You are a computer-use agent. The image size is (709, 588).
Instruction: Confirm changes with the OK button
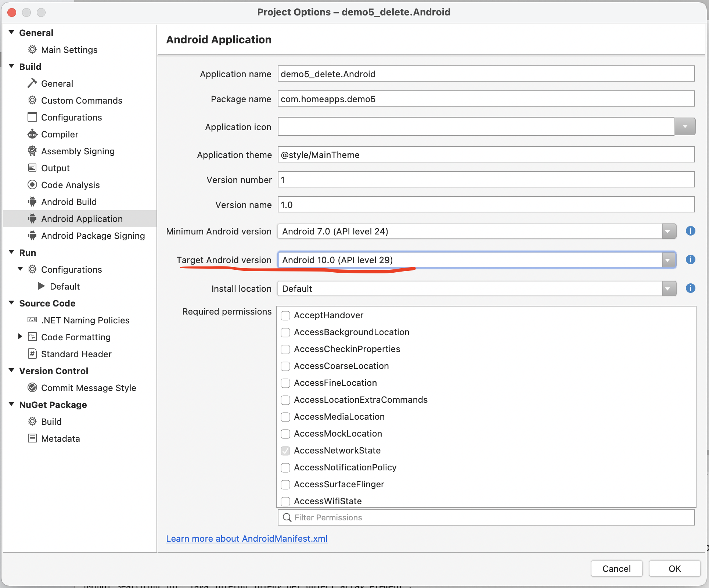click(674, 569)
